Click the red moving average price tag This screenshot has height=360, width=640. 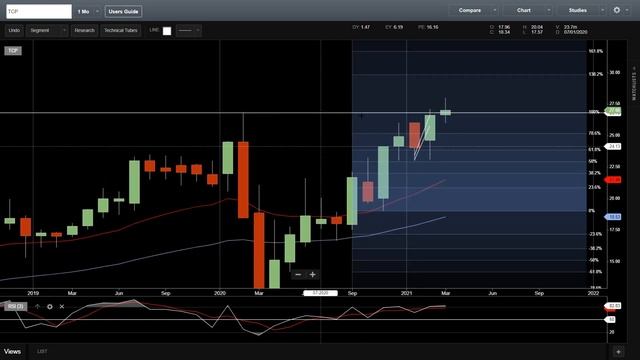[x=613, y=180]
